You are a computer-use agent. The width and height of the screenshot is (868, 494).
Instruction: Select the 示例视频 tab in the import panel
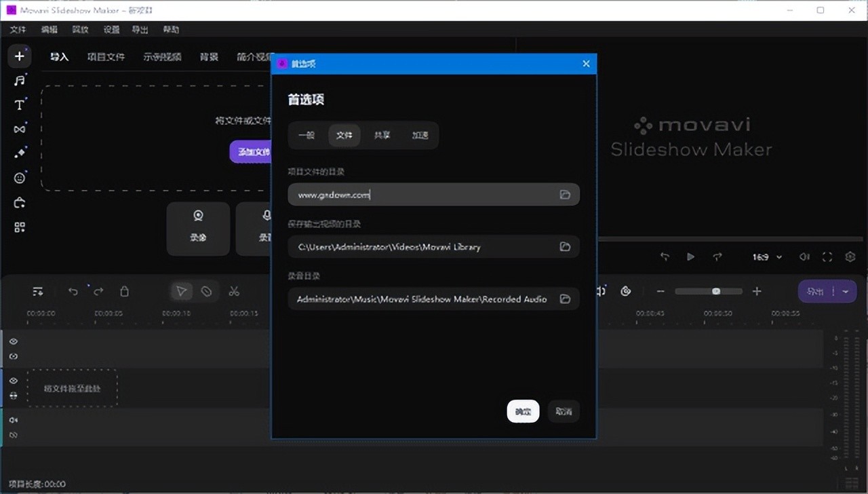(x=162, y=57)
